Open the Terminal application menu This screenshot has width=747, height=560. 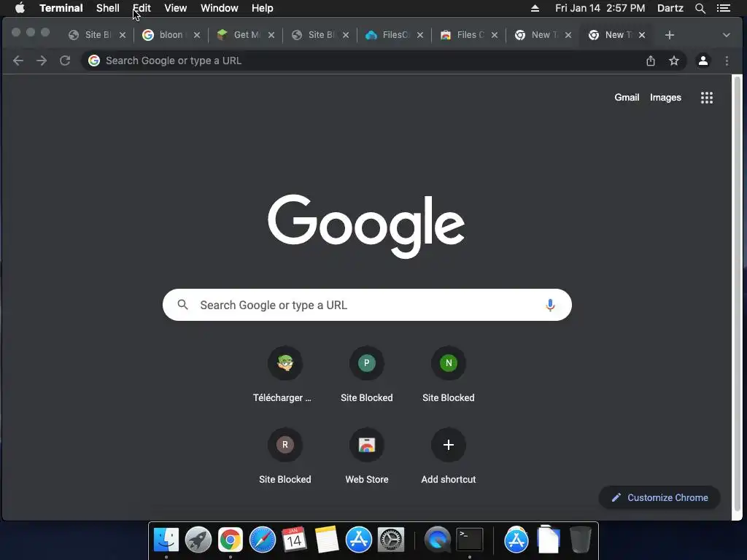(61, 8)
